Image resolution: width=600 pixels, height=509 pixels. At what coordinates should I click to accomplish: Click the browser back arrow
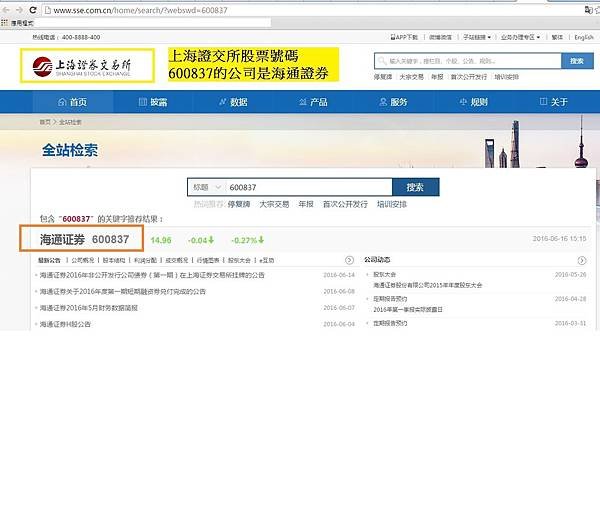tap(6, 10)
